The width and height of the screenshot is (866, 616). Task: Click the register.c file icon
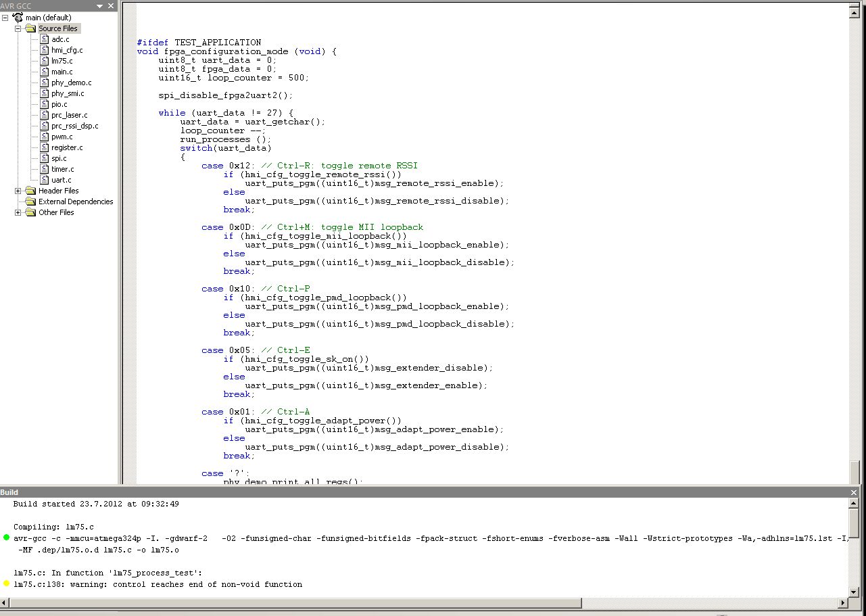tap(45, 147)
